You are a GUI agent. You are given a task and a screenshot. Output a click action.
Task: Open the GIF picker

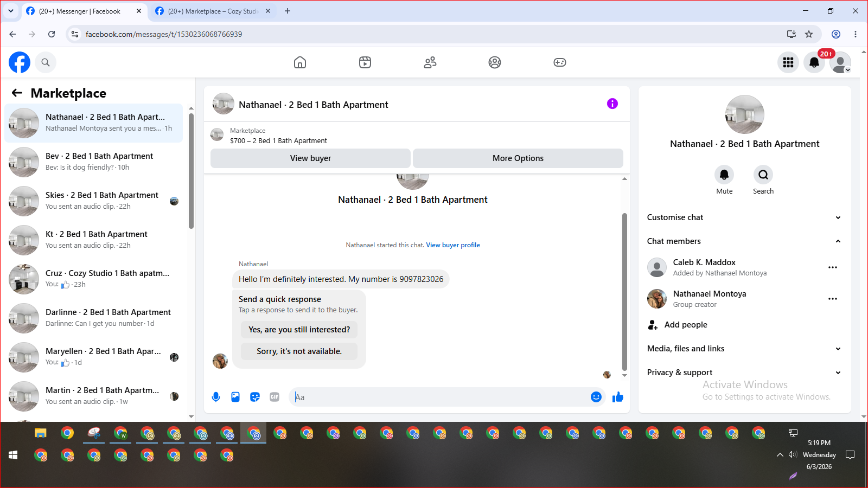pyautogui.click(x=275, y=397)
